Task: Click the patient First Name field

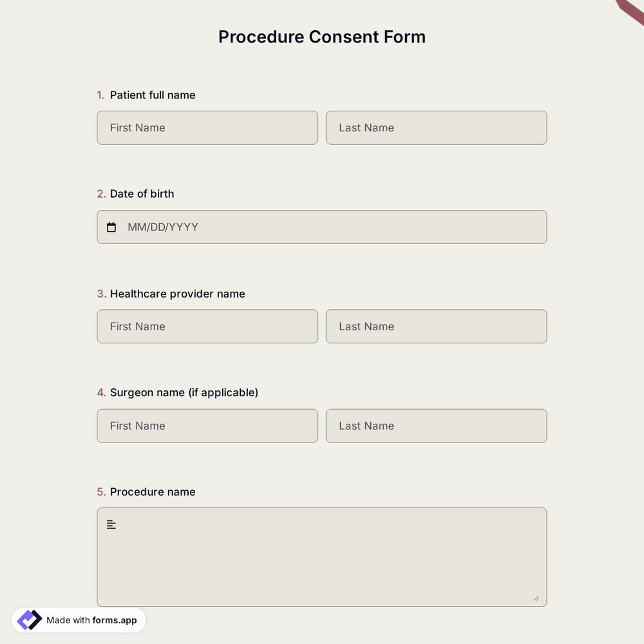Action: [x=207, y=128]
